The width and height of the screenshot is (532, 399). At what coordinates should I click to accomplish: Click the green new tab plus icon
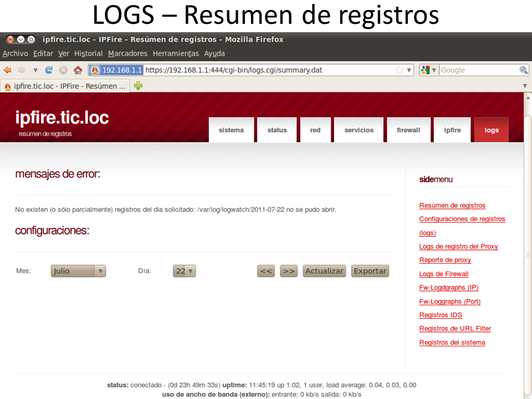click(138, 86)
